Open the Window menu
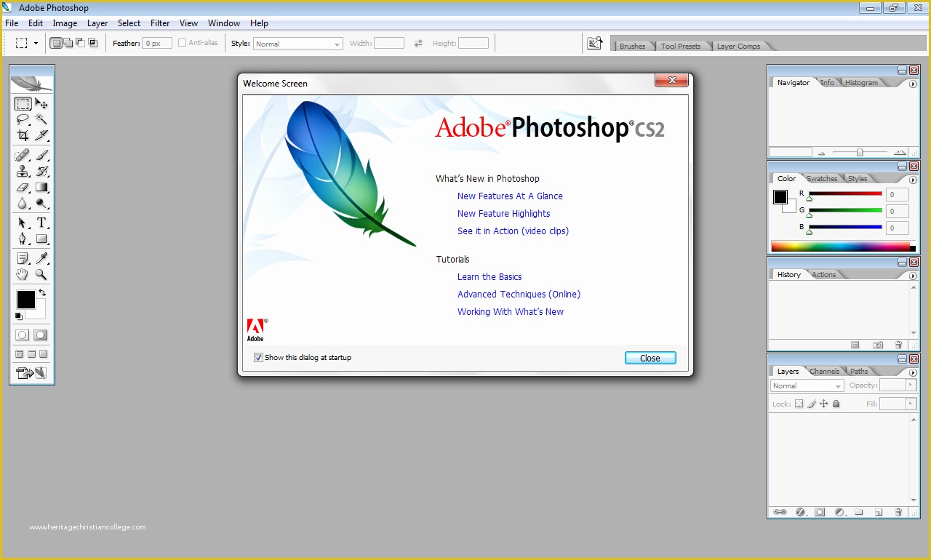Viewport: 931px width, 560px height. click(224, 23)
